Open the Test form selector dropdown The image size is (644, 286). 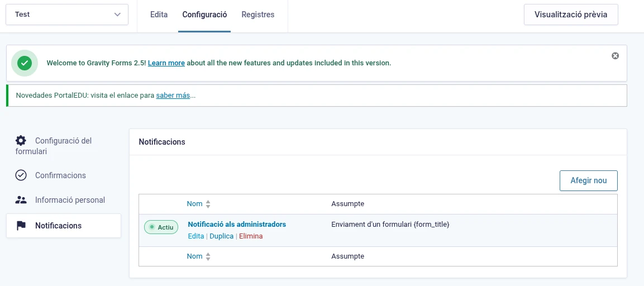click(67, 15)
